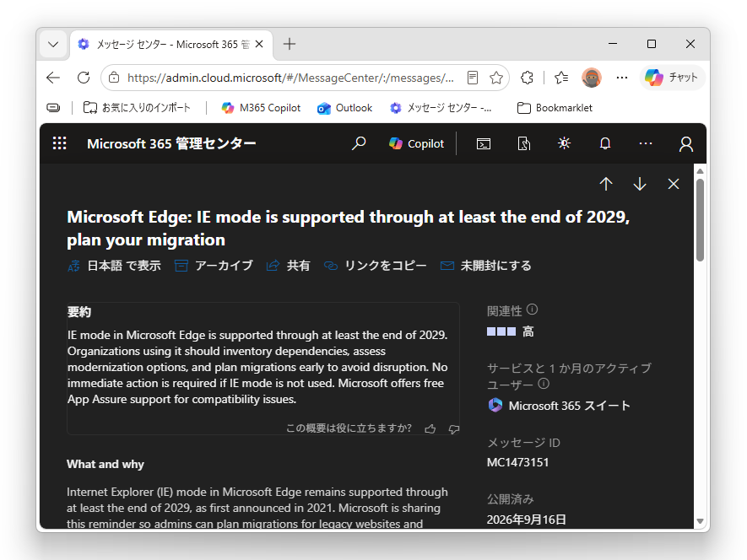Open お気に入りのインポート bookmark

click(137, 108)
